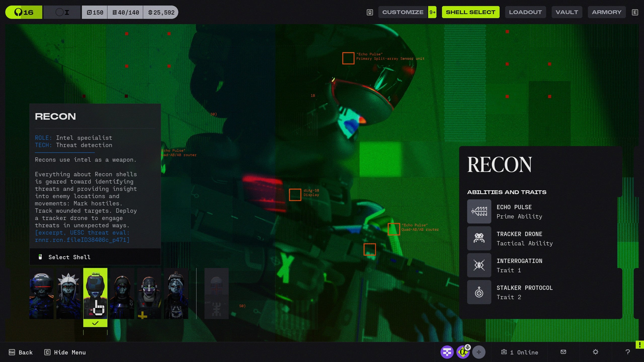Click the plus add-party-member icon
644x362 pixels.
pyautogui.click(x=479, y=352)
